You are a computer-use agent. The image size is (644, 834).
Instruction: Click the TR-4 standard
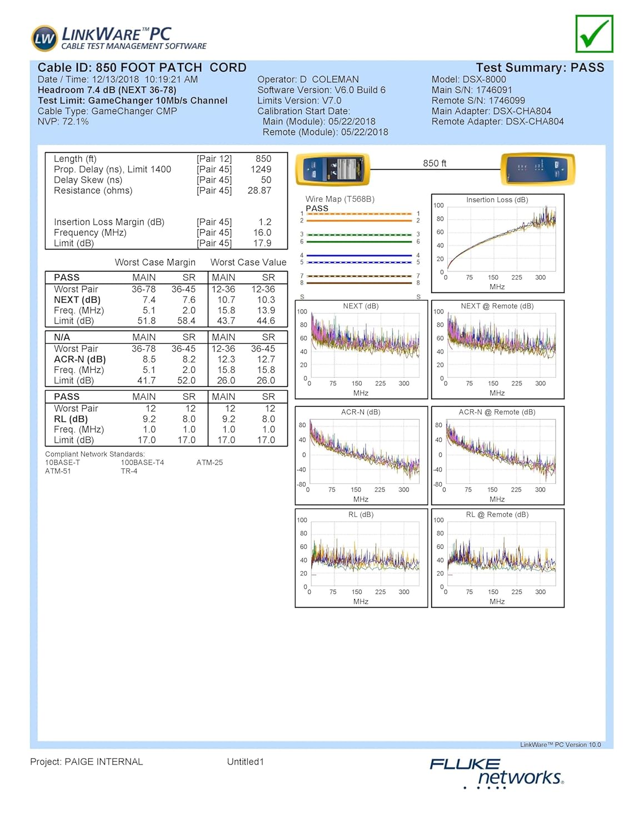pos(129,471)
